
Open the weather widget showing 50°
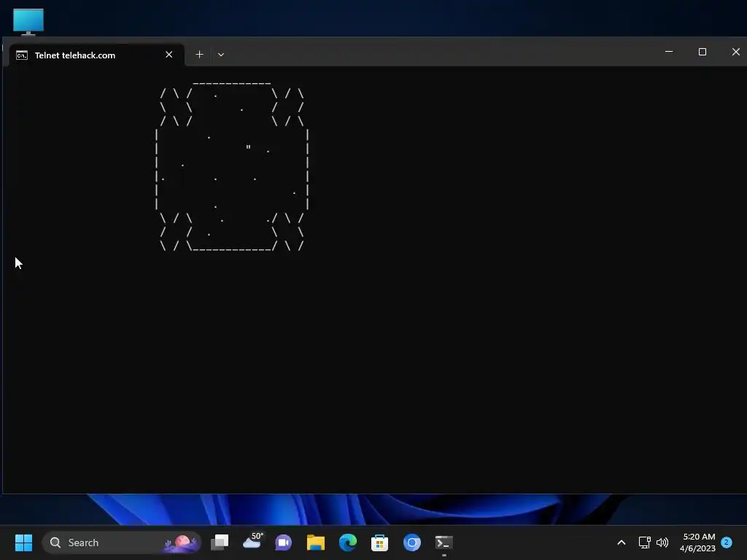point(252,542)
